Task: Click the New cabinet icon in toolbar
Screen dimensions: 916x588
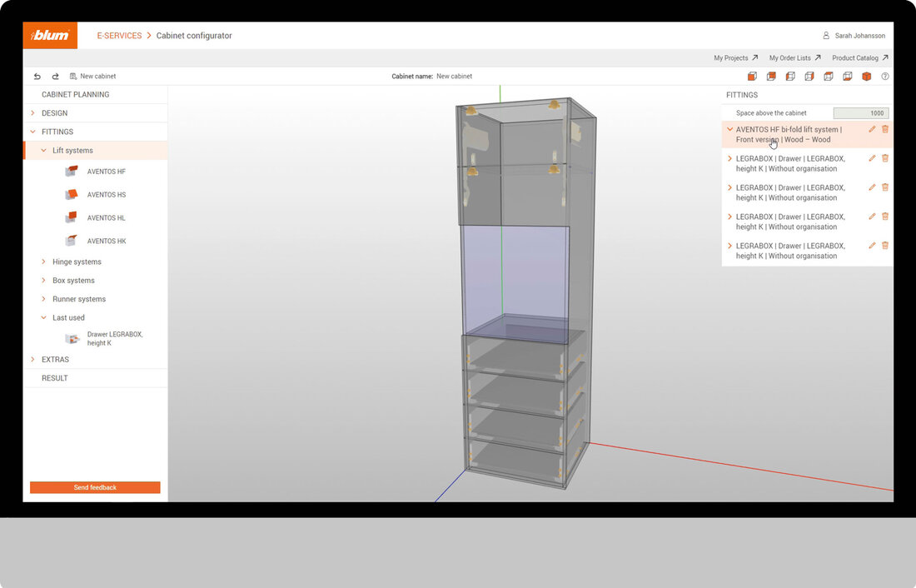Action: [73, 76]
